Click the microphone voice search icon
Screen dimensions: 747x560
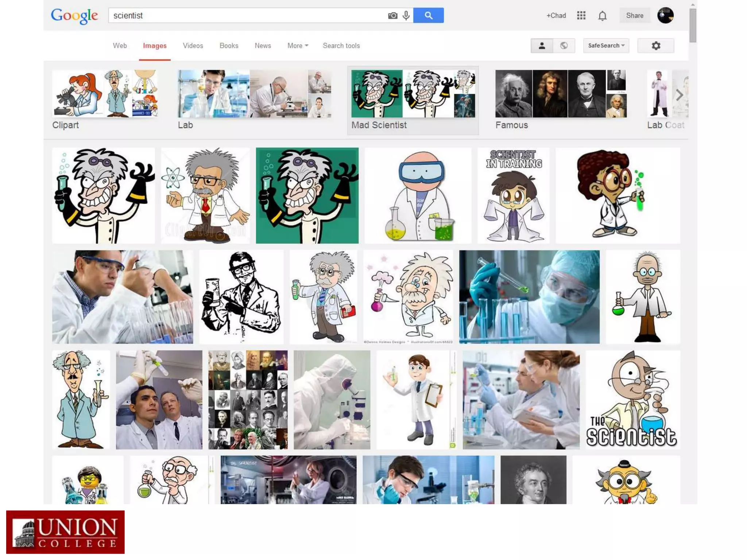tap(406, 16)
